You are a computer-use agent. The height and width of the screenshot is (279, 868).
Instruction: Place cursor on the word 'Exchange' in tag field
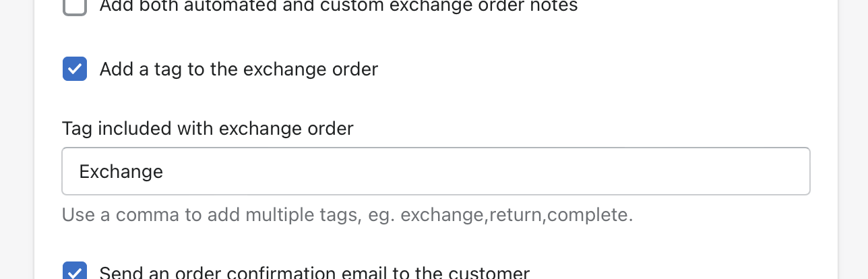pos(121,172)
